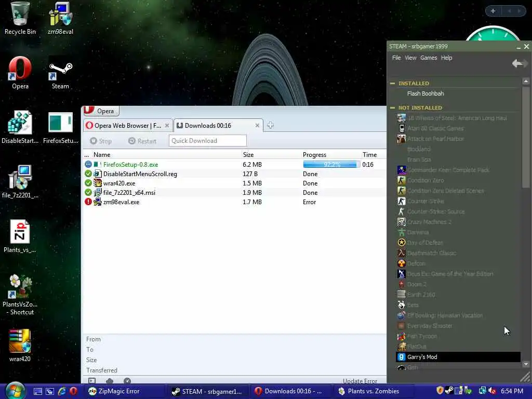Select Atari 80 Classic Games in Steam
This screenshot has height=399, width=532.
(458, 128)
